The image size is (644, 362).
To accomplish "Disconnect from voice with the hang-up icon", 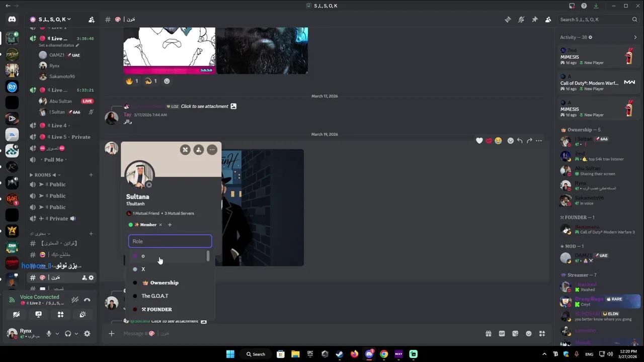I will click(87, 300).
